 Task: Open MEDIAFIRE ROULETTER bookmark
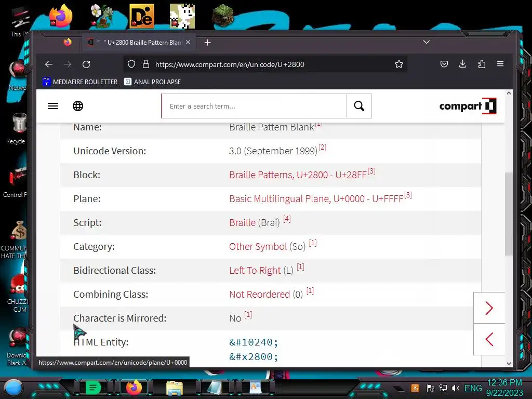click(80, 82)
